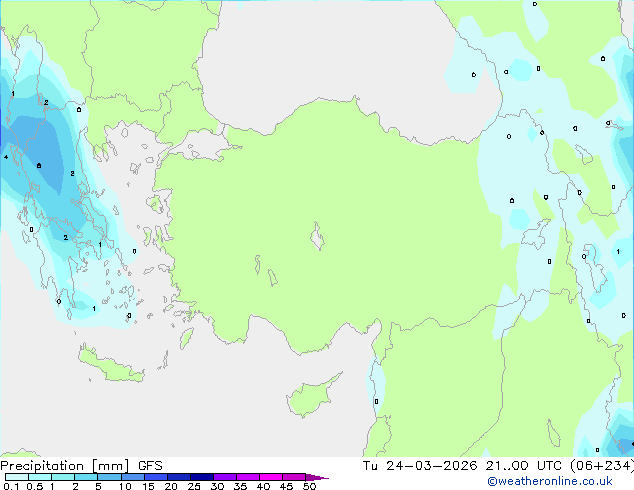Click the '(06+234)' forecast run label

tap(602, 466)
